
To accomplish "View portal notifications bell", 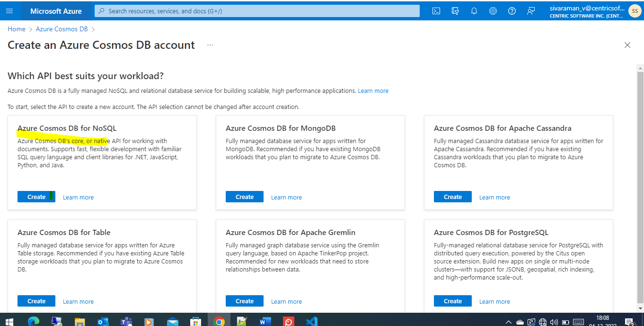I will 474,10.
